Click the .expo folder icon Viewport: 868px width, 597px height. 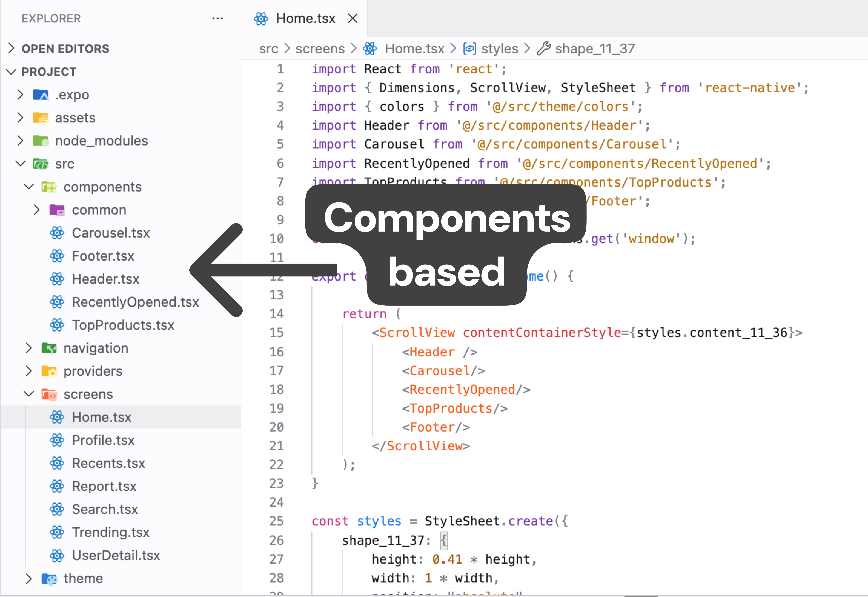click(41, 95)
